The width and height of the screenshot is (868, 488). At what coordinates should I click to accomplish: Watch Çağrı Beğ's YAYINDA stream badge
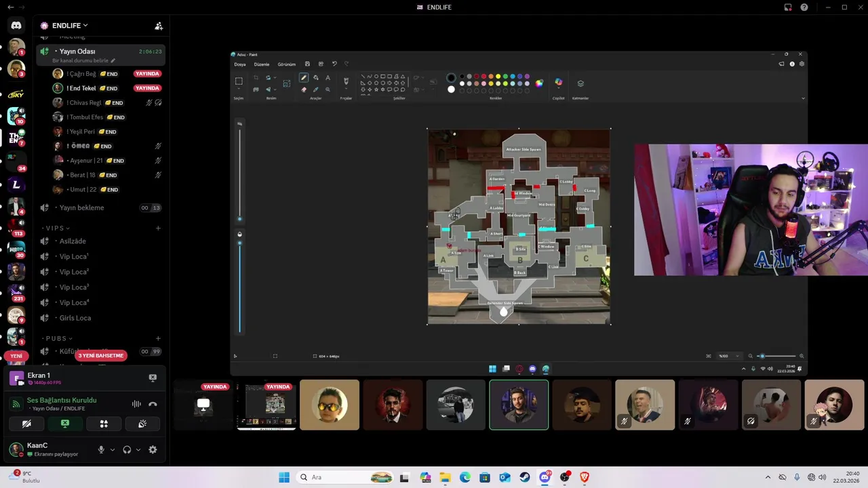pos(147,74)
